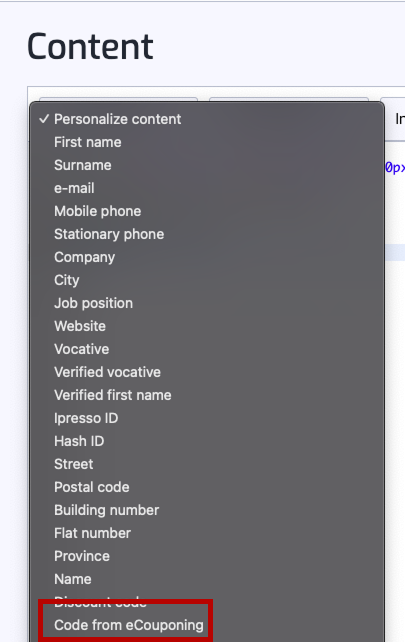Select Job position entry

tap(207, 303)
